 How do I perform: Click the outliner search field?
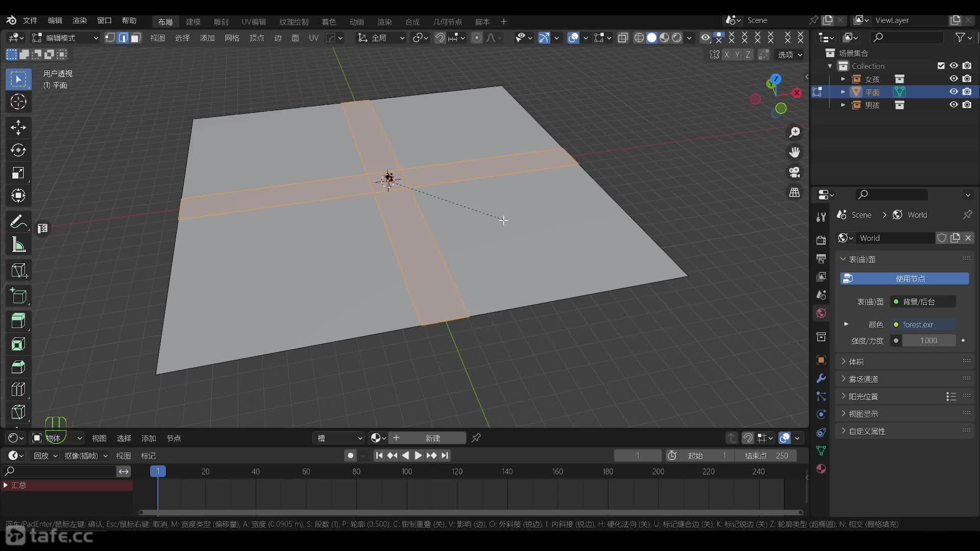point(906,37)
